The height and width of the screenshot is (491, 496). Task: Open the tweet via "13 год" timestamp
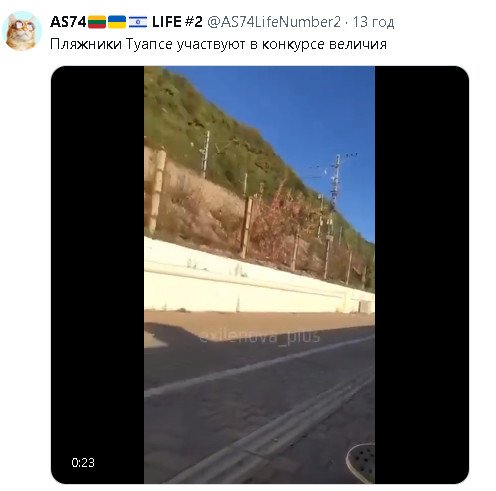373,22
